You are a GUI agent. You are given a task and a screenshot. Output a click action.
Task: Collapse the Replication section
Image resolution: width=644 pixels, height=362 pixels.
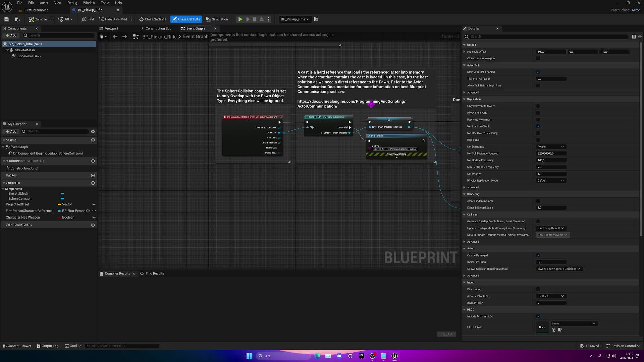pos(465,99)
